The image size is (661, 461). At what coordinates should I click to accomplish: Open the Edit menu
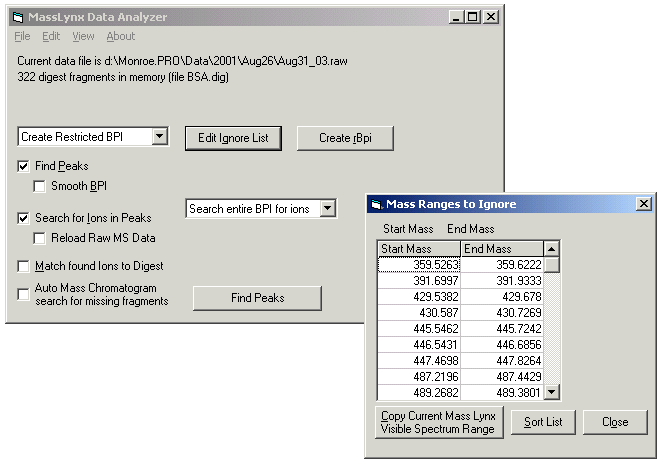[51, 36]
